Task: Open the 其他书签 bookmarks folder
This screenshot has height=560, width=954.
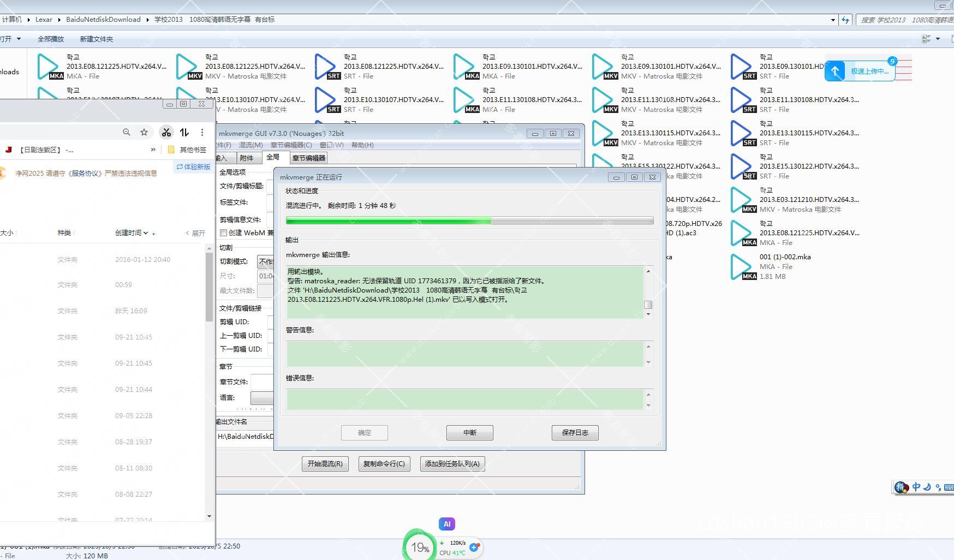Action: tap(187, 150)
